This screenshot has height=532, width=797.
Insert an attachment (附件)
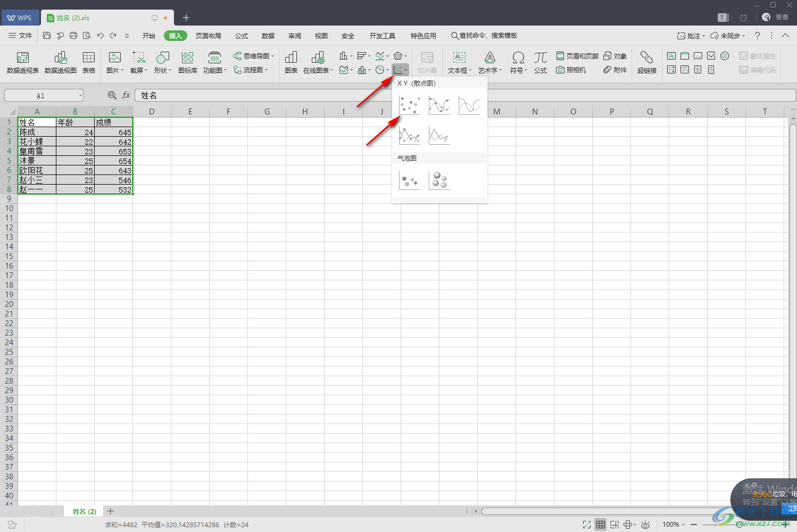point(615,70)
